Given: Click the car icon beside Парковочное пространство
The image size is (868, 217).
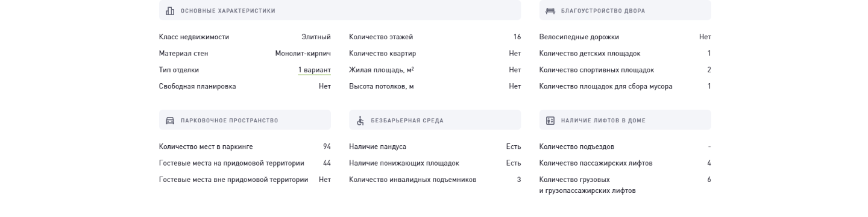Looking at the screenshot, I should pos(170,120).
